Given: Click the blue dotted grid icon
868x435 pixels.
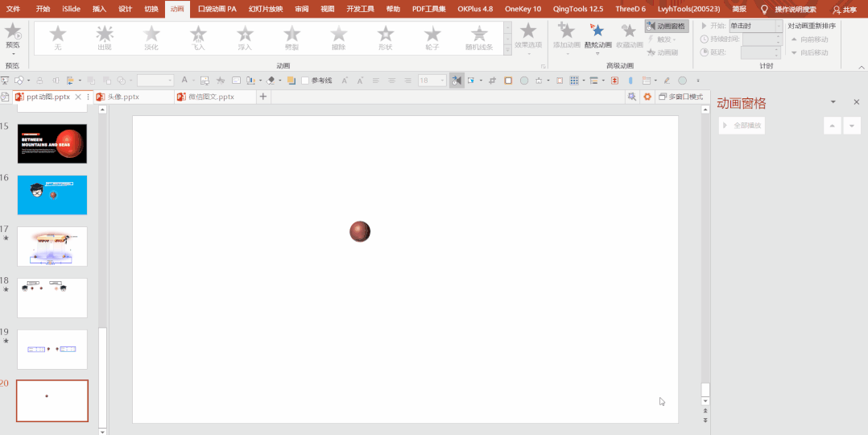Looking at the screenshot, I should tap(574, 81).
